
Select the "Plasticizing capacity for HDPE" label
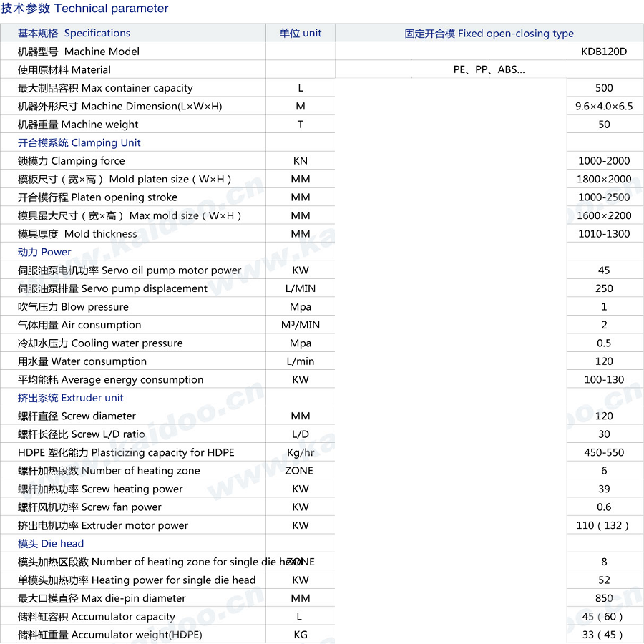(162, 453)
